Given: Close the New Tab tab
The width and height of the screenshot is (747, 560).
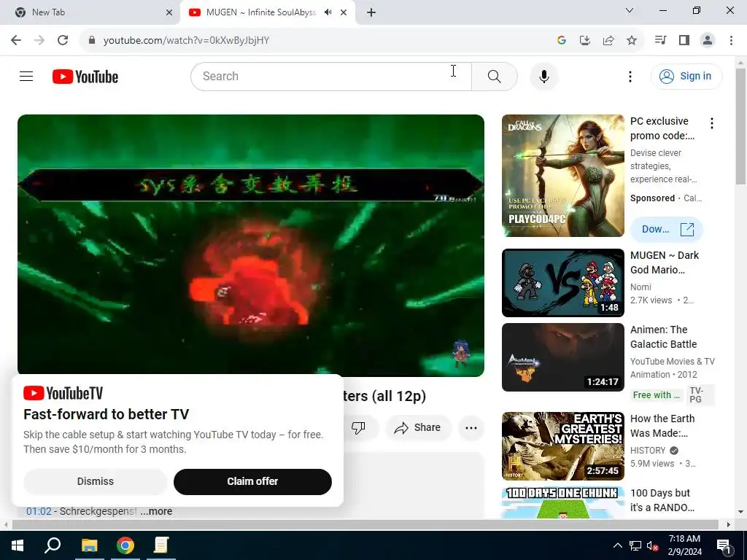Looking at the screenshot, I should coord(169,12).
